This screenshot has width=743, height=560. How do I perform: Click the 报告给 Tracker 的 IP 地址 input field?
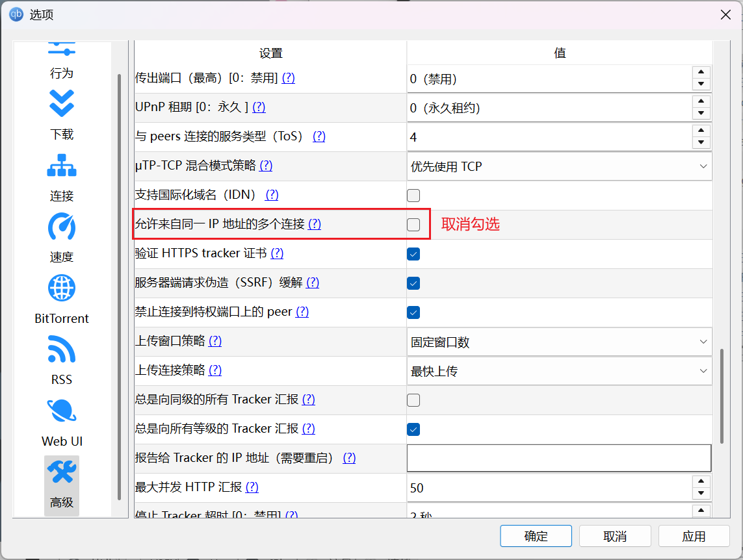coord(559,458)
